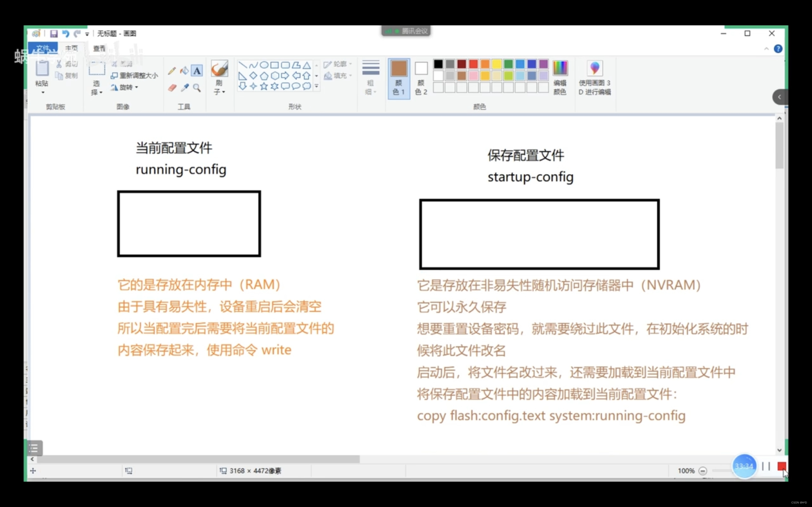The width and height of the screenshot is (812, 507).
Task: Select the Text tool
Action: click(197, 70)
